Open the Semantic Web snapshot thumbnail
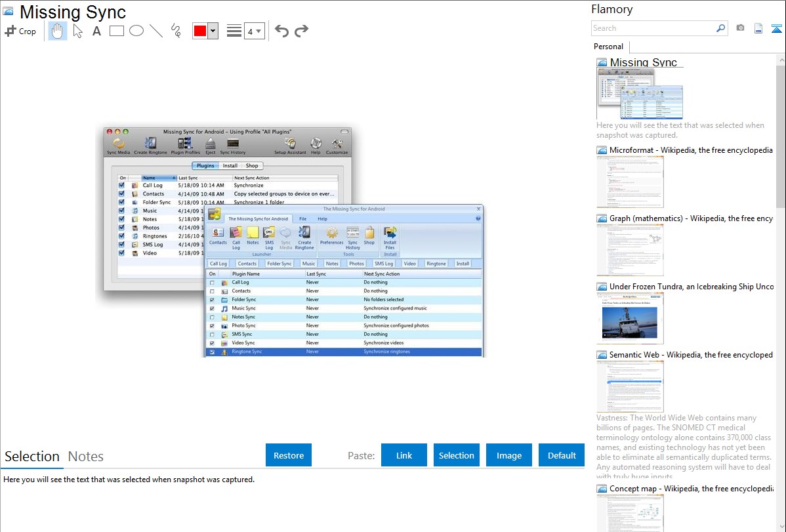The width and height of the screenshot is (786, 532). pos(630,386)
